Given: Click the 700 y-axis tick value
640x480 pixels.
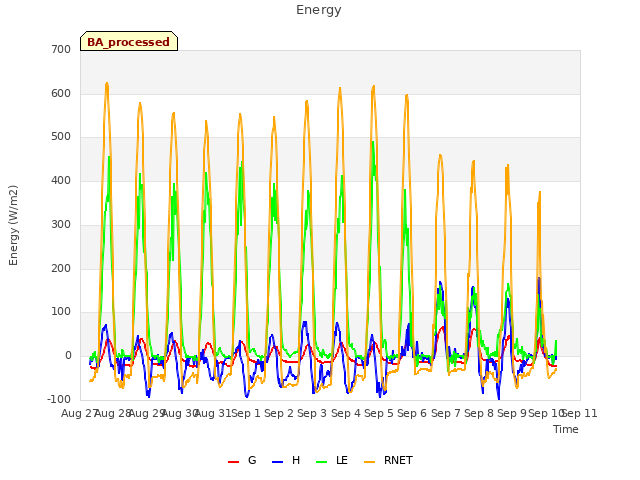Looking at the screenshot, I should pos(61,49).
